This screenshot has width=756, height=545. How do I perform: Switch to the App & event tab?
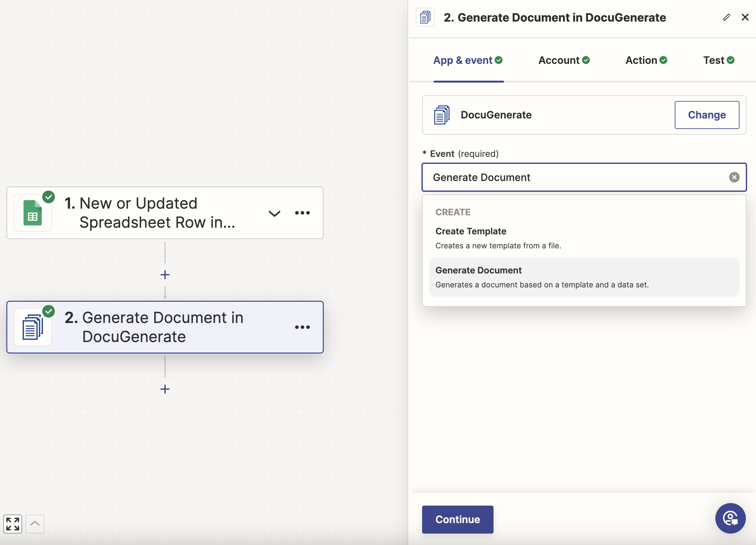pyautogui.click(x=468, y=60)
